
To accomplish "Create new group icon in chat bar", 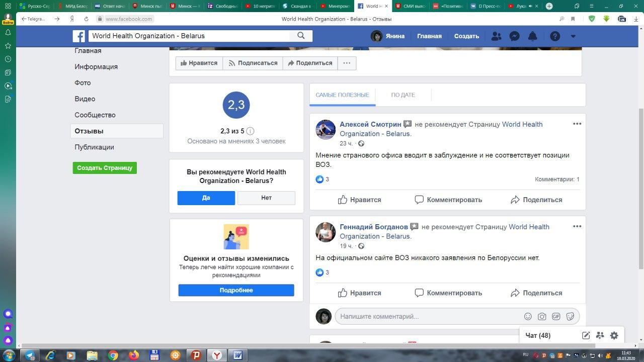I will 600,335.
